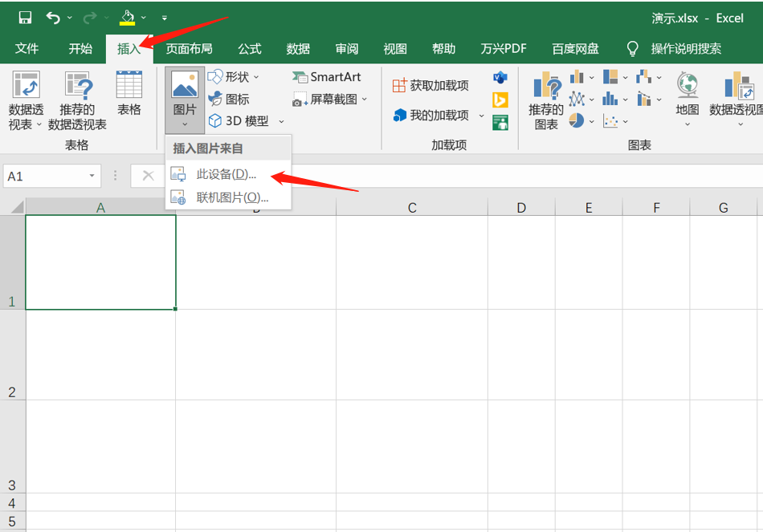Click the Undo arrow icon

click(53, 18)
